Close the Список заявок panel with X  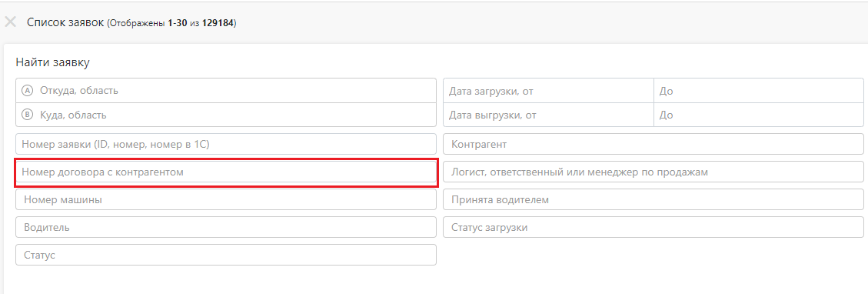click(10, 22)
